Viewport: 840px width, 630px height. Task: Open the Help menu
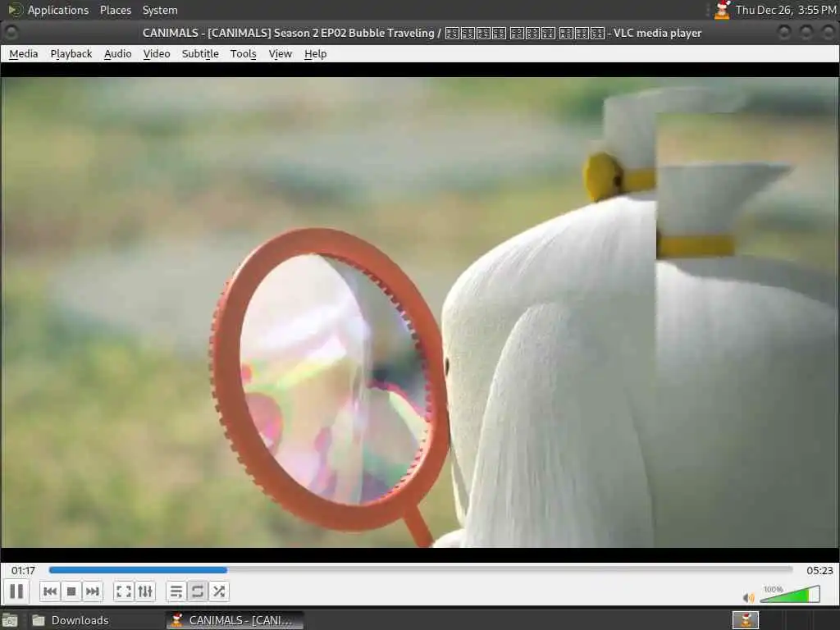click(x=316, y=53)
